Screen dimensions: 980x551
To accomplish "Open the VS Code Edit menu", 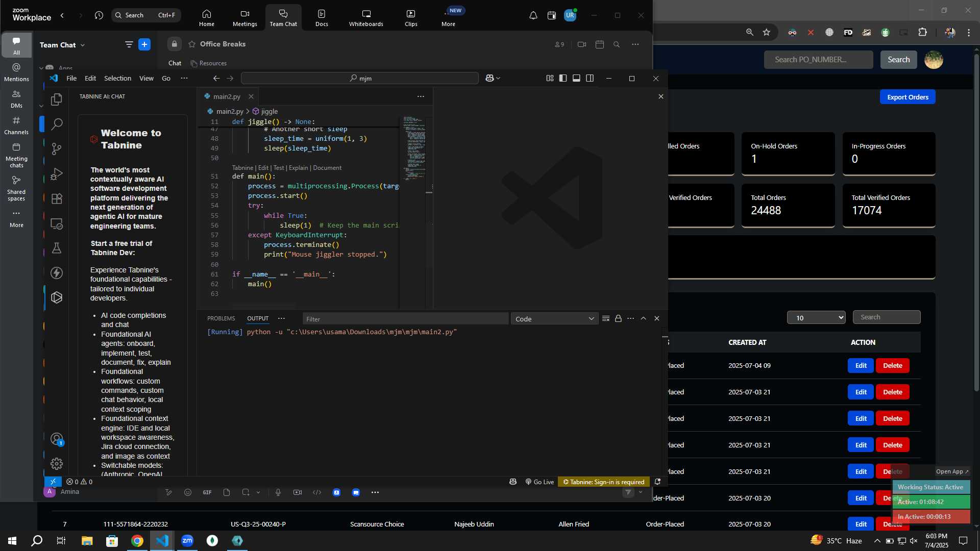I will pyautogui.click(x=90, y=78).
